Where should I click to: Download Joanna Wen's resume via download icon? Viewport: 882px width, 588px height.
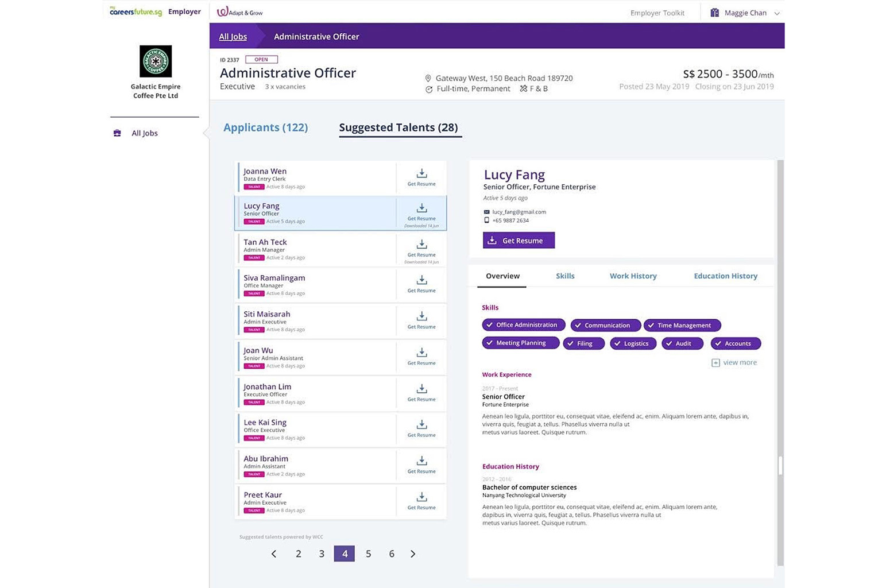421,173
